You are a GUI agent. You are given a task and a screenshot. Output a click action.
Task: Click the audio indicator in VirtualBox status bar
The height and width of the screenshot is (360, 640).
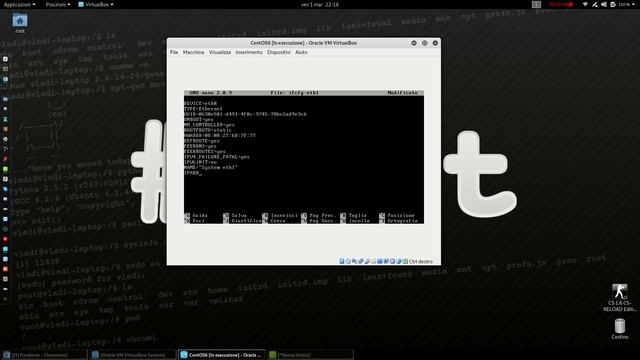[354, 261]
